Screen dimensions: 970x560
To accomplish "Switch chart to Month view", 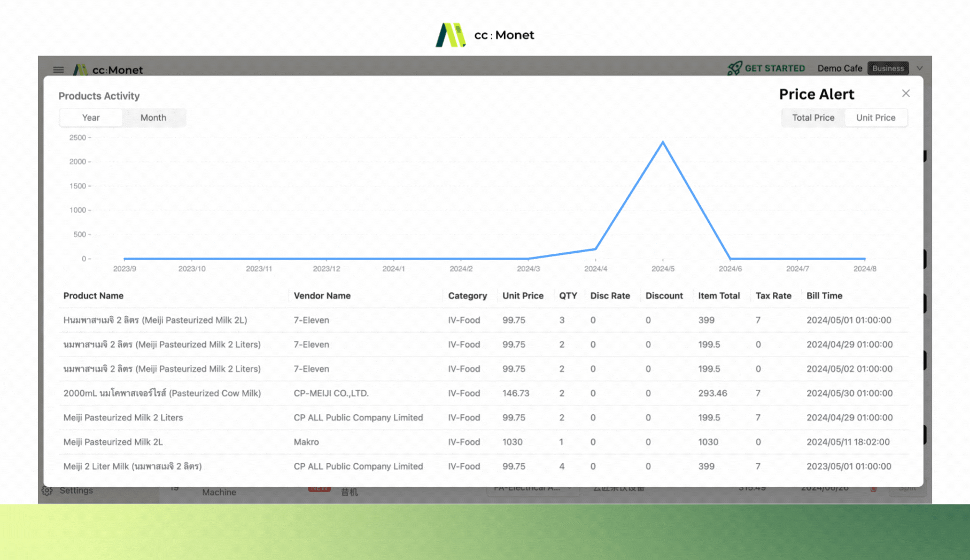I will coord(153,118).
